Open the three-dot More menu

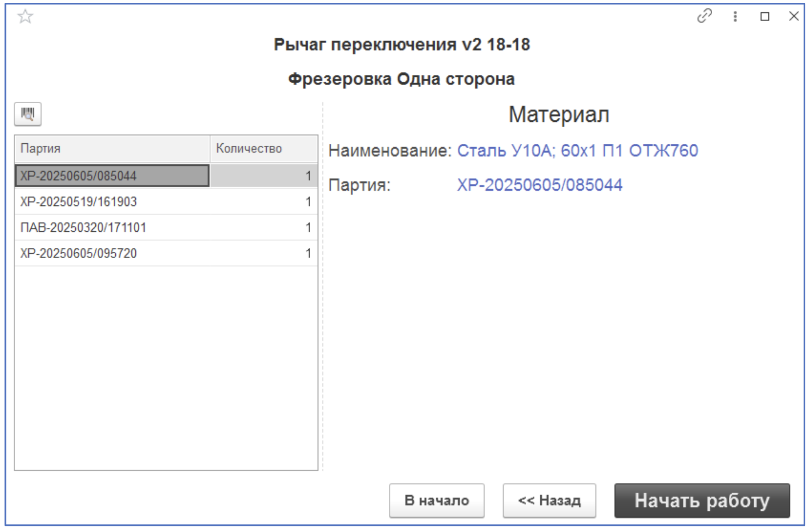[x=735, y=17]
